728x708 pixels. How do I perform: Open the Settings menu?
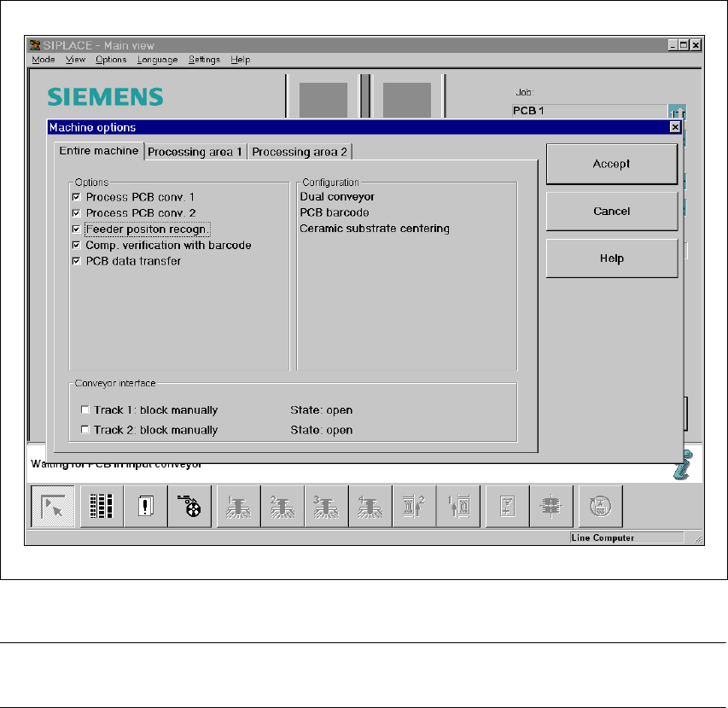tap(204, 60)
